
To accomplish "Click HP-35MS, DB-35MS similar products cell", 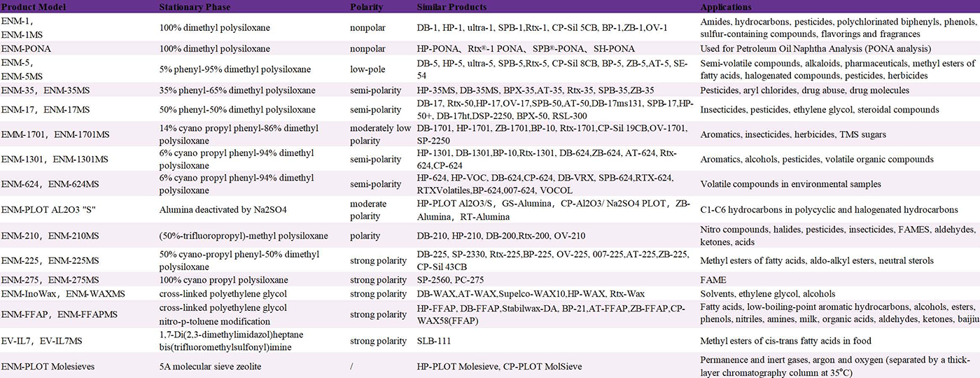I will [x=535, y=90].
